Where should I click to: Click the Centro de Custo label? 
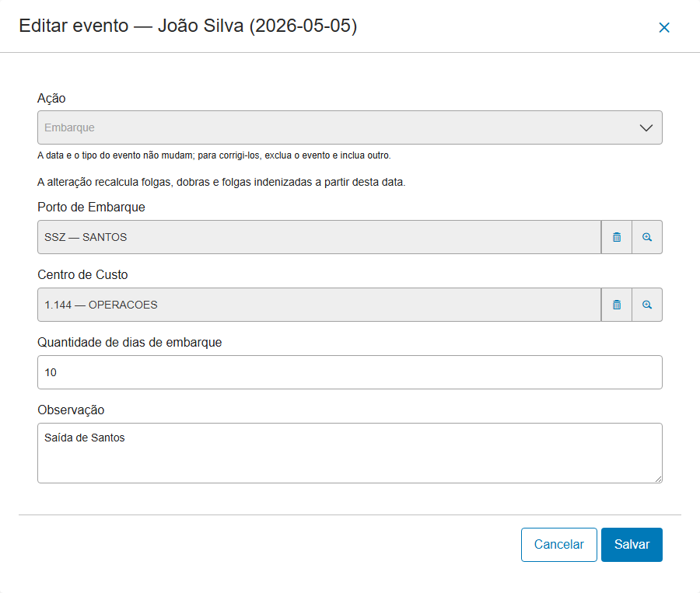click(x=82, y=274)
